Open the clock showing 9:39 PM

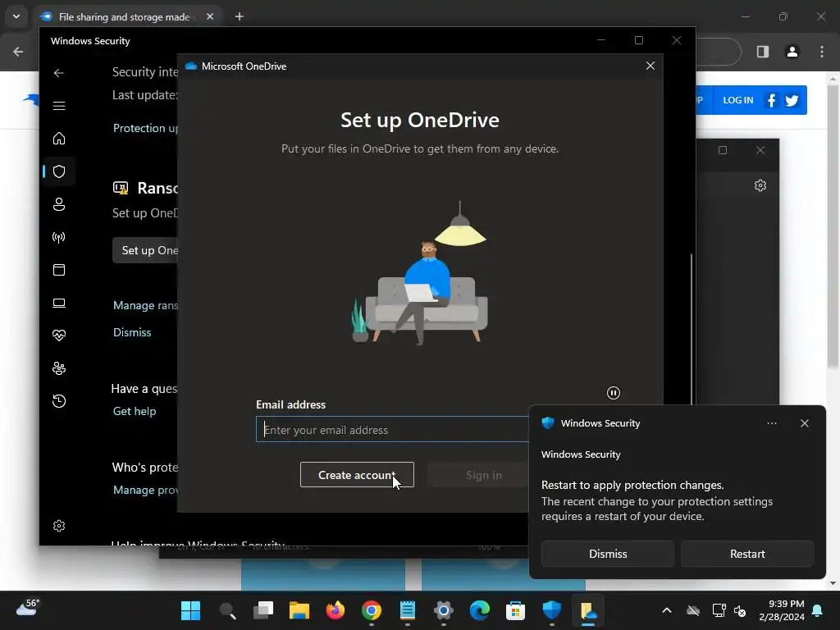coord(782,610)
